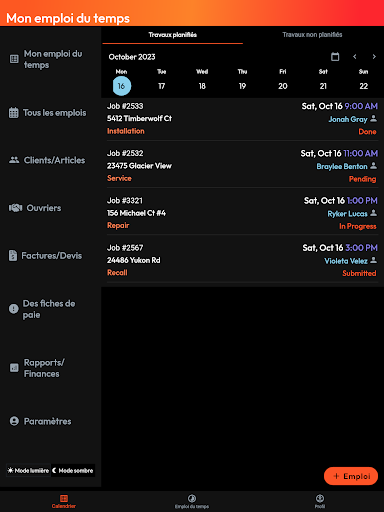
Task: Switch to Travaux non planifiés tab
Action: coord(312,35)
